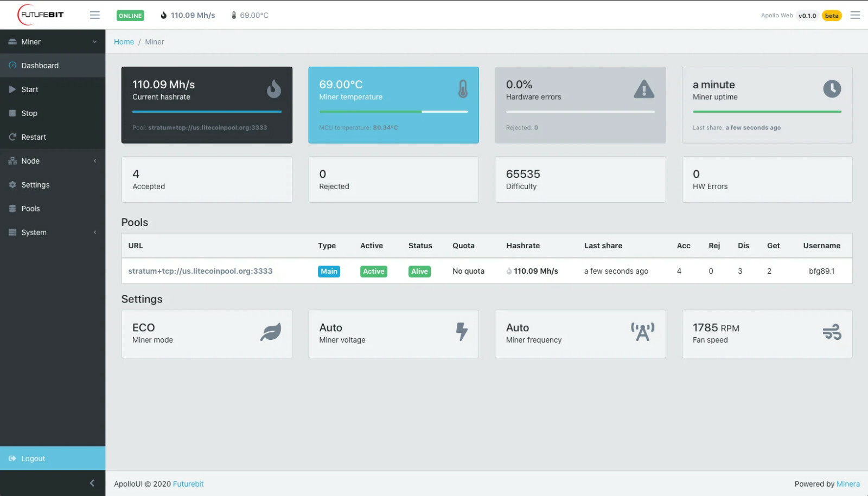Image resolution: width=868 pixels, height=496 pixels.
Task: Click the play icon next to Start
Action: (12, 89)
